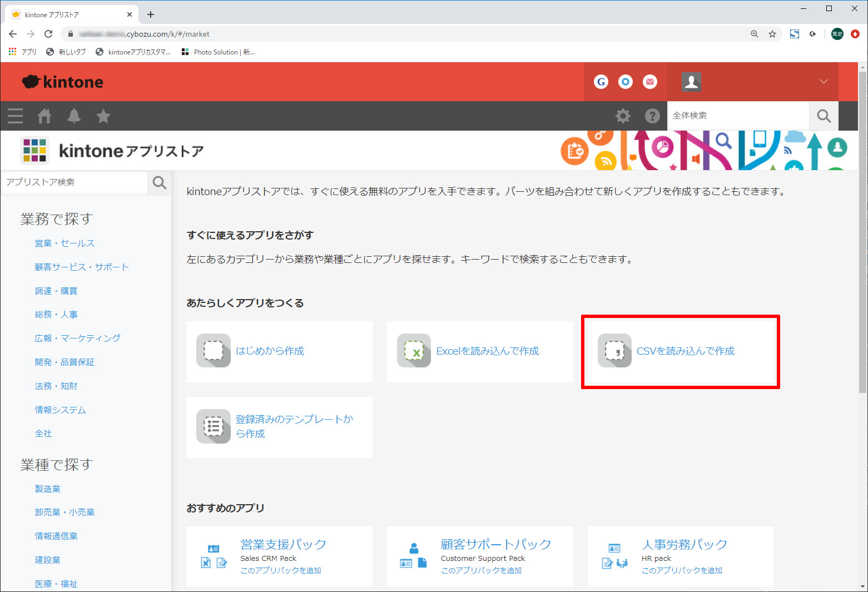Click CSVを読み込んで作成 link
The height and width of the screenshot is (592, 868).
point(685,351)
